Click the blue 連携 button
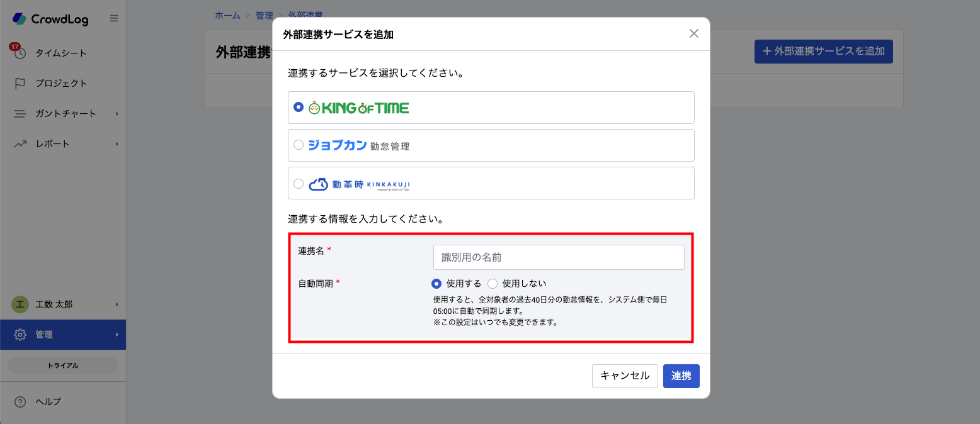Screen dimensions: 980x424 pos(681,376)
